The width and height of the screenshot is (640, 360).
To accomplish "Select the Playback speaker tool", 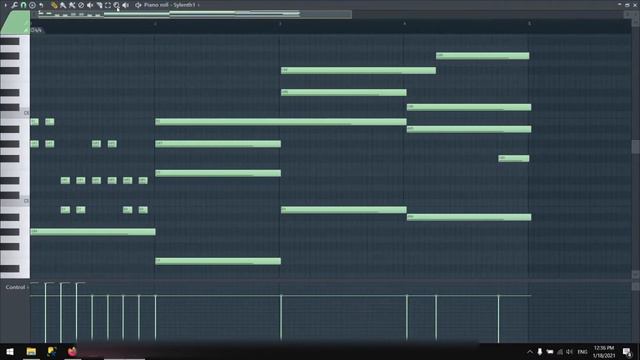I will click(x=126, y=5).
